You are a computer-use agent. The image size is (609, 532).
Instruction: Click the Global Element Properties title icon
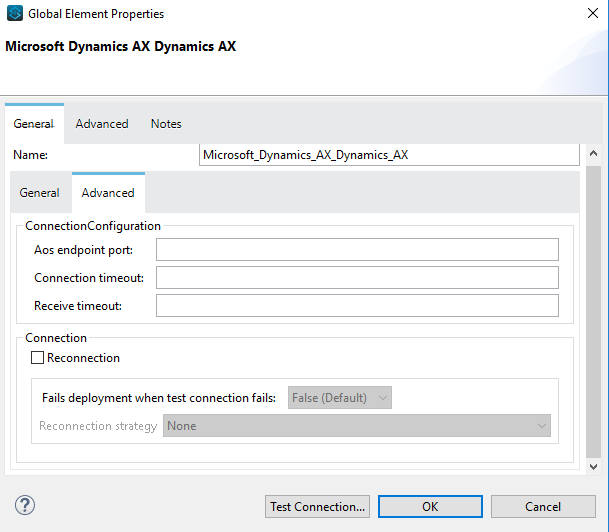pyautogui.click(x=15, y=14)
